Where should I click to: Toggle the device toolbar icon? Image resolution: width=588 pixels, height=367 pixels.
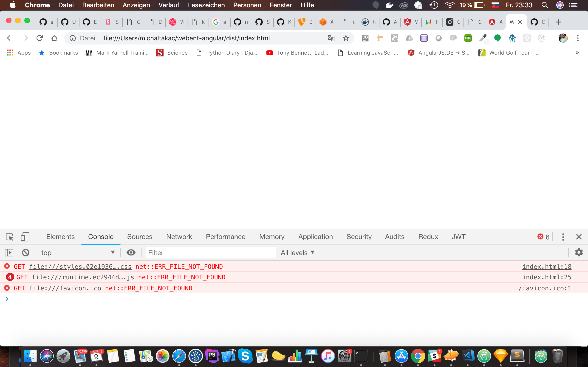[25, 237]
